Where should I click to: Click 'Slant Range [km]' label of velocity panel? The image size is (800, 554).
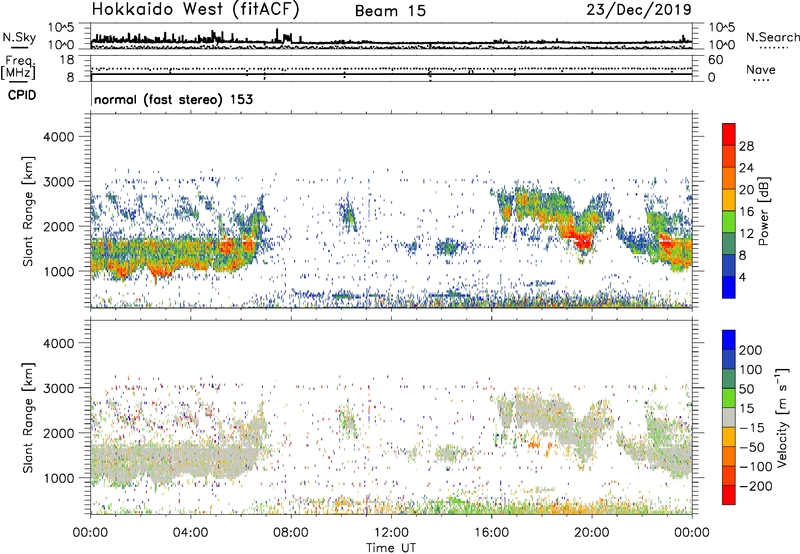pos(28,418)
